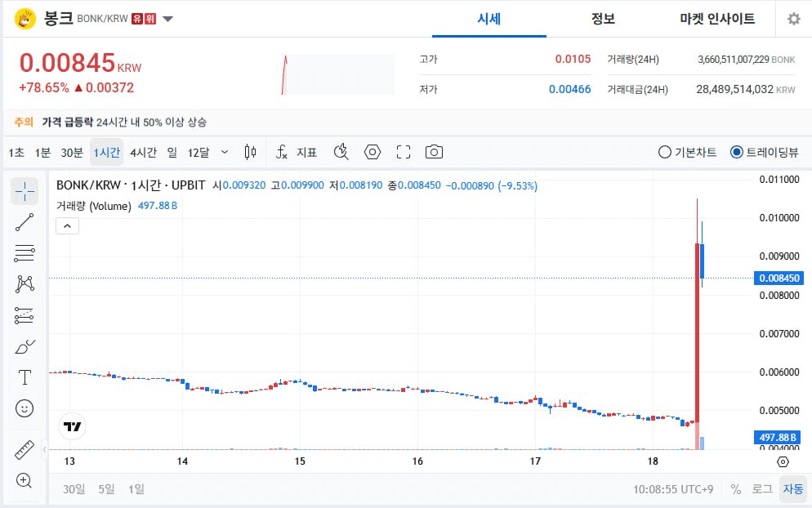Expand the BONK/KRW market selector arrow
This screenshot has height=508, width=812.
pyautogui.click(x=167, y=19)
